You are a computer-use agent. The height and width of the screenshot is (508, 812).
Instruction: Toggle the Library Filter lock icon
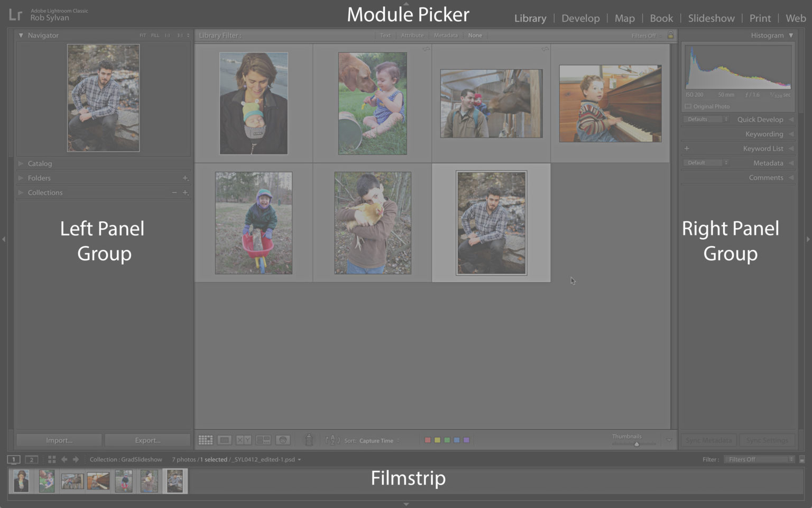pos(670,35)
